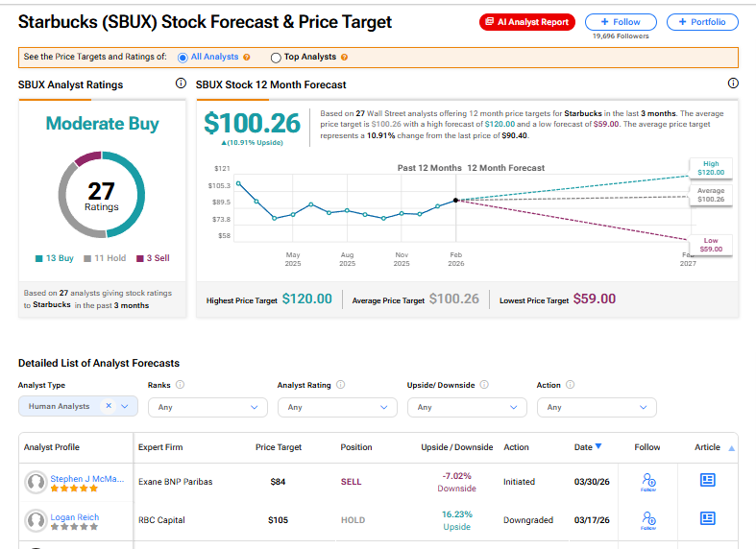This screenshot has width=756, height=549.
Task: Open the AI Analyst Report button
Action: (526, 21)
